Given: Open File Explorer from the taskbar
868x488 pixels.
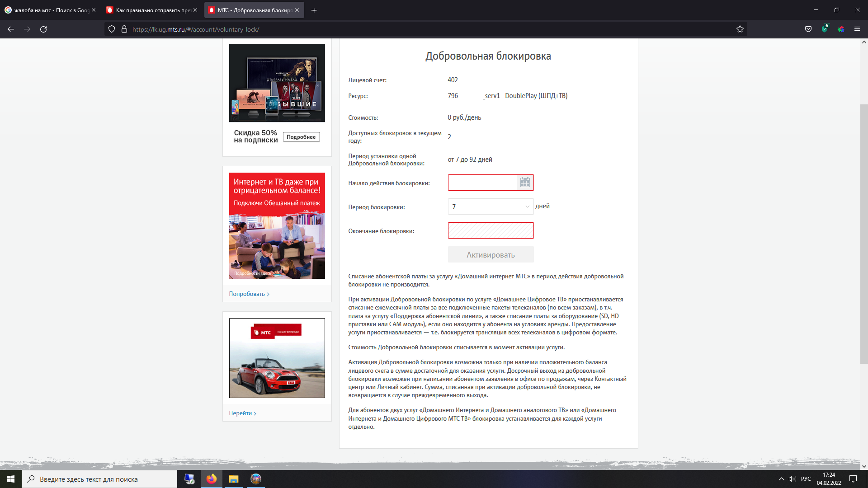Looking at the screenshot, I should (233, 479).
